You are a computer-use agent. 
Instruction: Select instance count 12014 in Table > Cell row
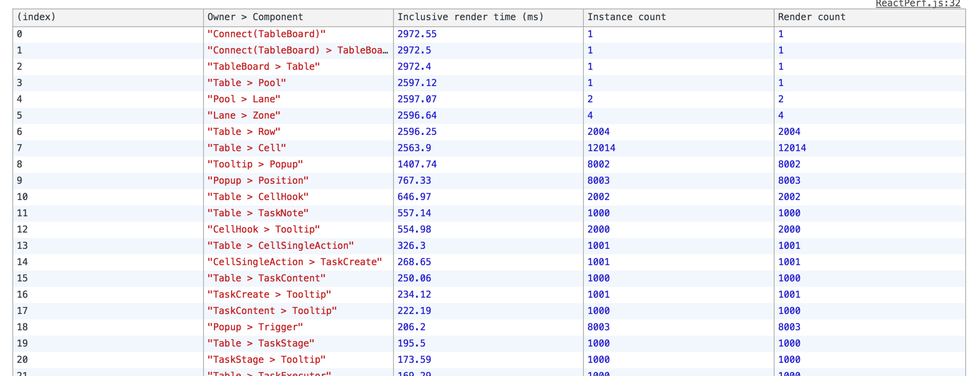601,148
